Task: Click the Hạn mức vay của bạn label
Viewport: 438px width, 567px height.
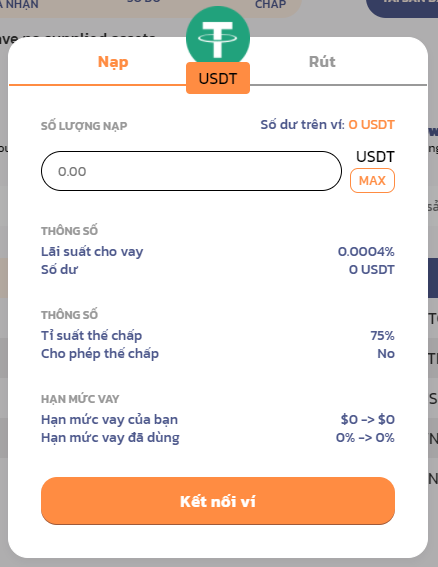Action: [x=110, y=420]
